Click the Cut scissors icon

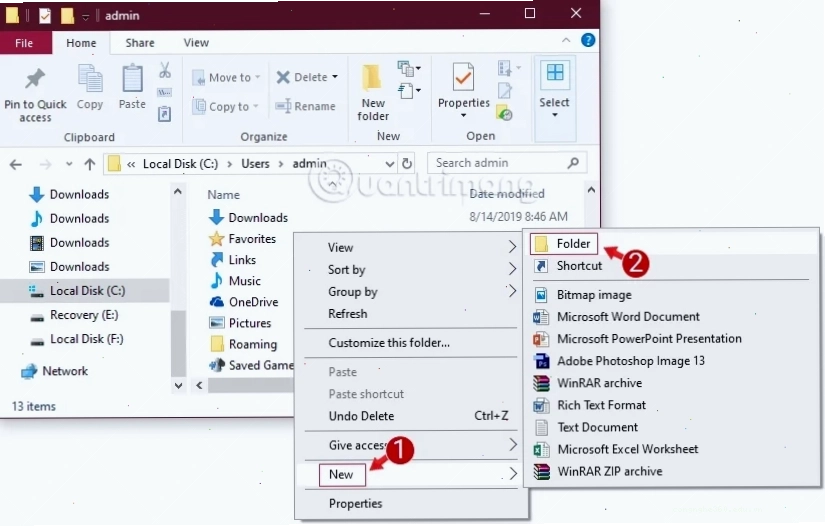tap(165, 70)
